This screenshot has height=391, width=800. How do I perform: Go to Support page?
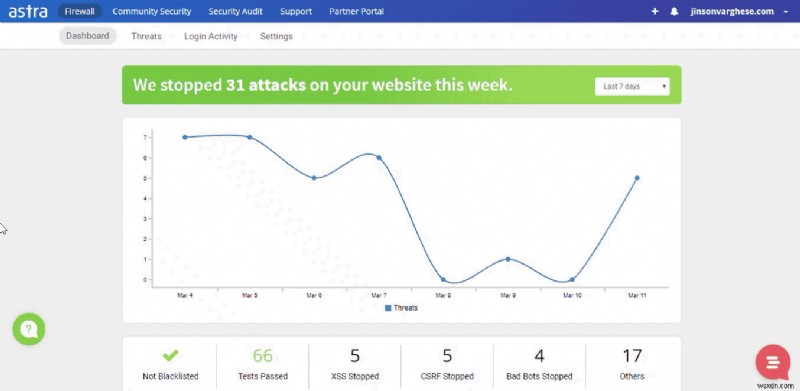(x=296, y=11)
